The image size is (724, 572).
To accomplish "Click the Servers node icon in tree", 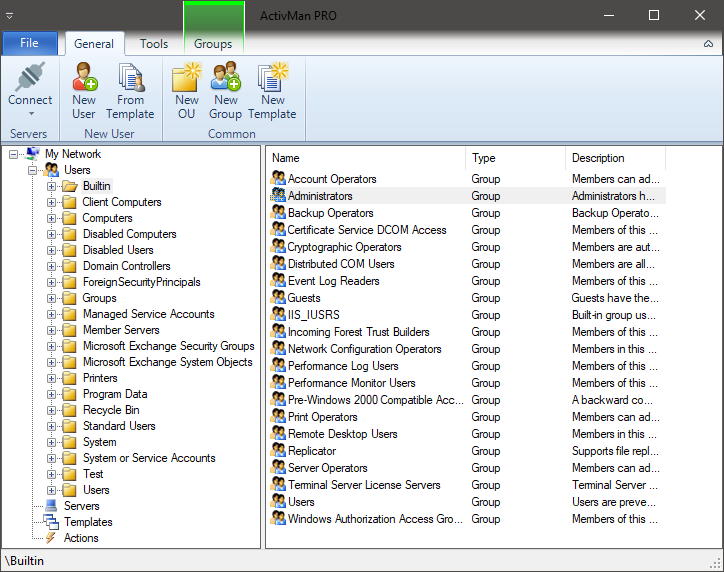I will [51, 506].
